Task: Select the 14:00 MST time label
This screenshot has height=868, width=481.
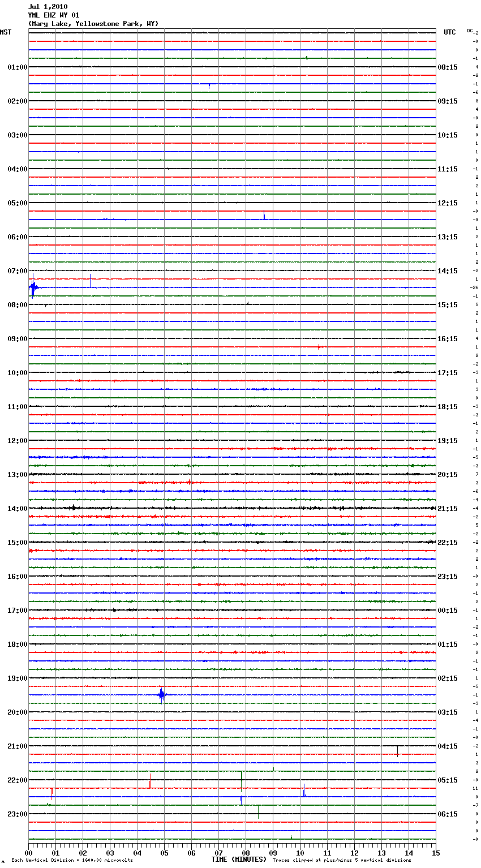Action: [x=18, y=508]
